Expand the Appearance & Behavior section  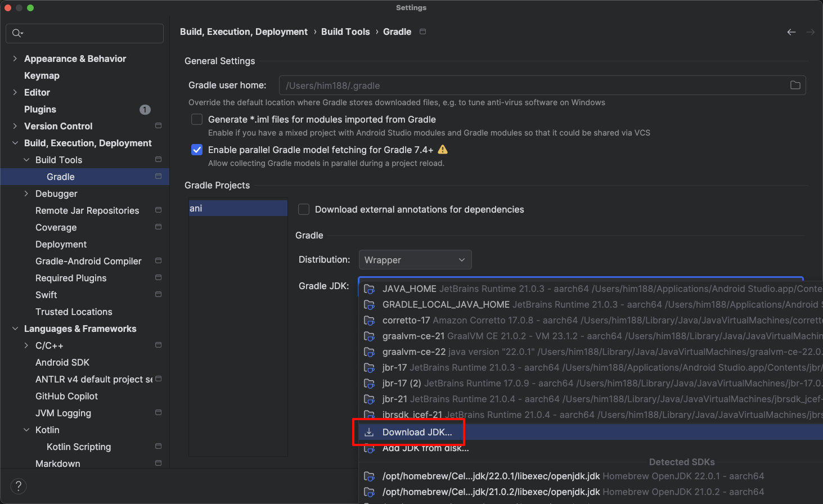click(15, 58)
